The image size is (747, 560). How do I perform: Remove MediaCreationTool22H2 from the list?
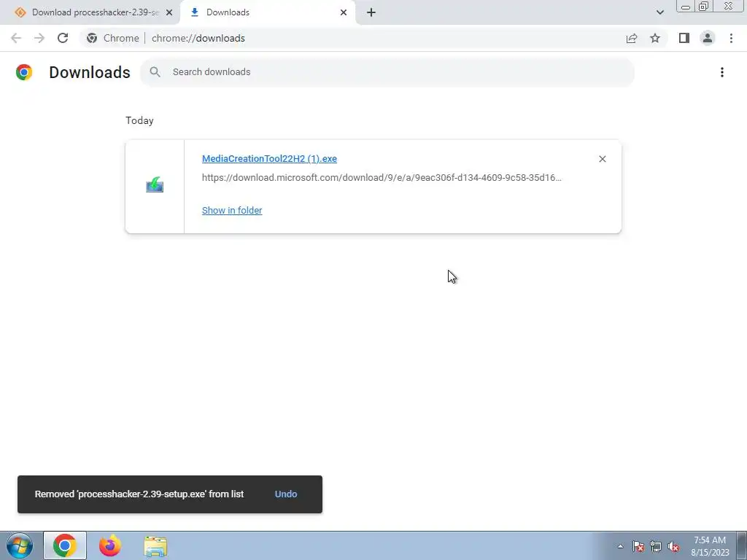pyautogui.click(x=602, y=159)
